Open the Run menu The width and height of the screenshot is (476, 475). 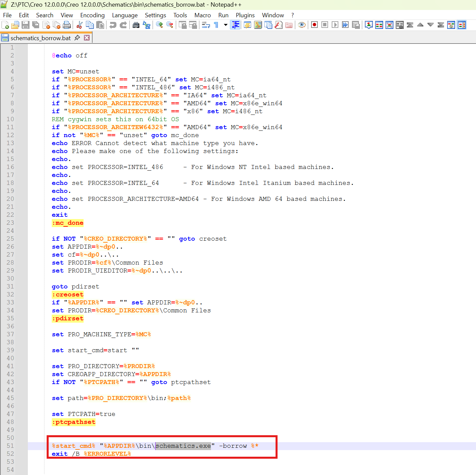(x=223, y=15)
